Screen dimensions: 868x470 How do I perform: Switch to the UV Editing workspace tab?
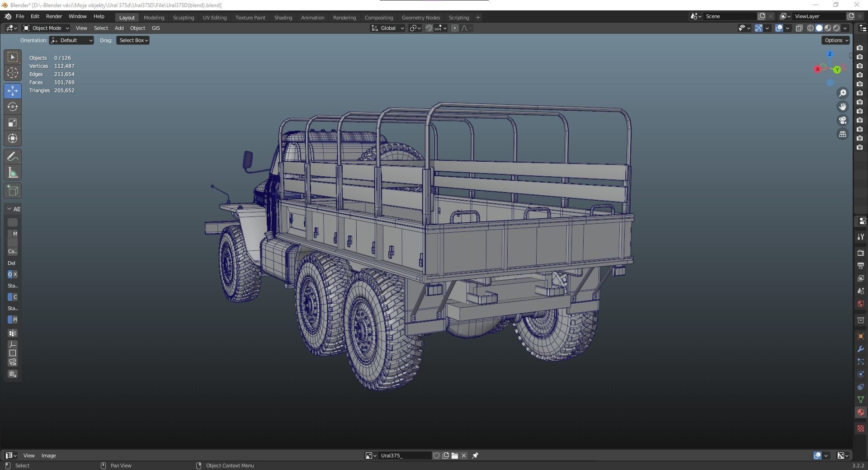coord(215,18)
